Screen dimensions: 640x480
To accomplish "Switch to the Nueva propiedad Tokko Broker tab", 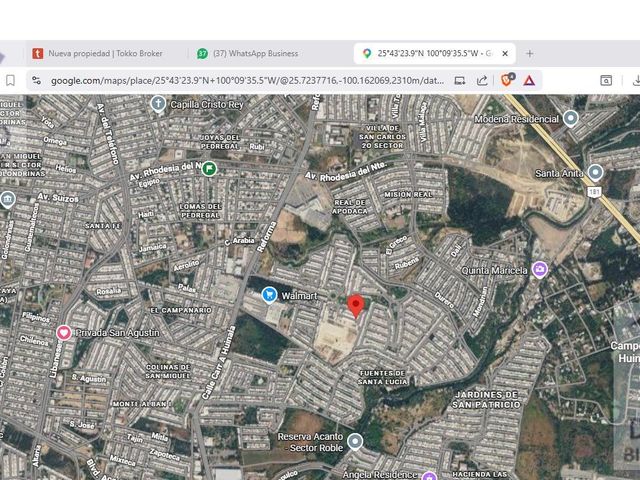I will point(98,53).
